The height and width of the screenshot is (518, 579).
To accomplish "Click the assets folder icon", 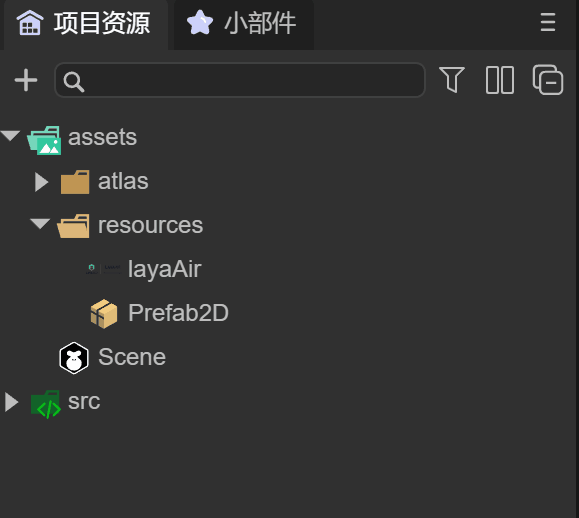I will coord(44,140).
